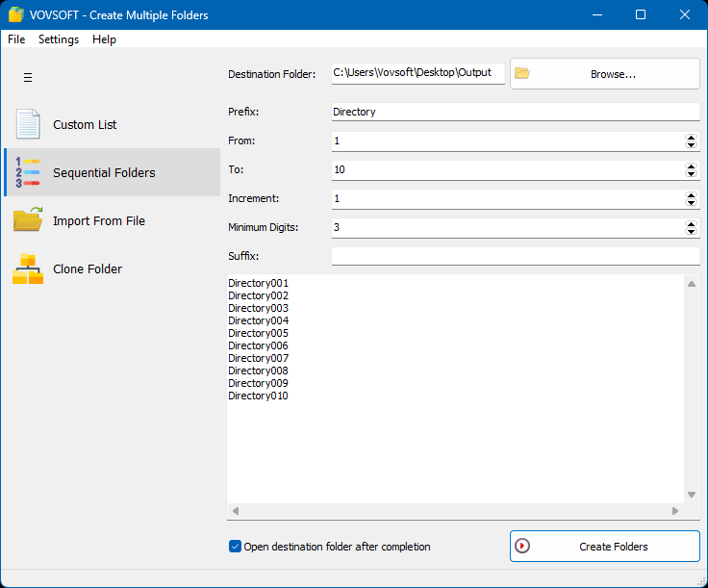Click the Create Folders button
Image resolution: width=708 pixels, height=588 pixels.
pyautogui.click(x=605, y=547)
